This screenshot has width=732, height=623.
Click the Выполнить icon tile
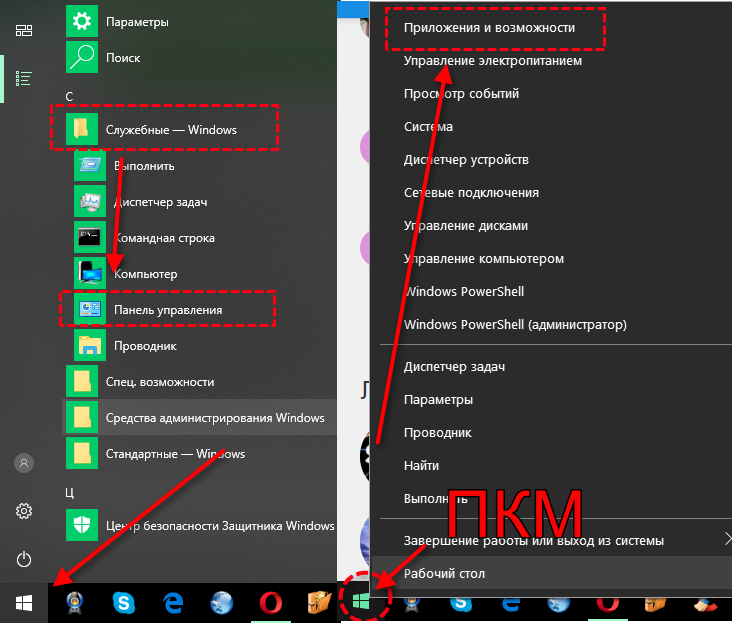click(x=90, y=165)
